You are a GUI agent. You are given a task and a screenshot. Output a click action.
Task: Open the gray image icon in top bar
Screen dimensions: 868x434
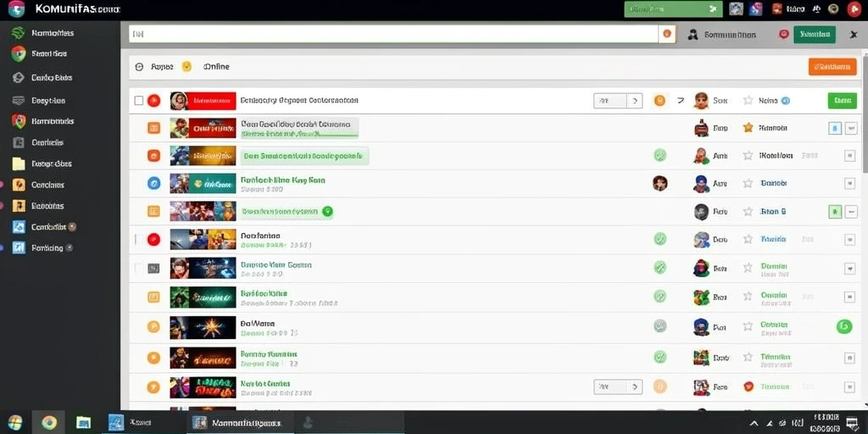(x=736, y=8)
